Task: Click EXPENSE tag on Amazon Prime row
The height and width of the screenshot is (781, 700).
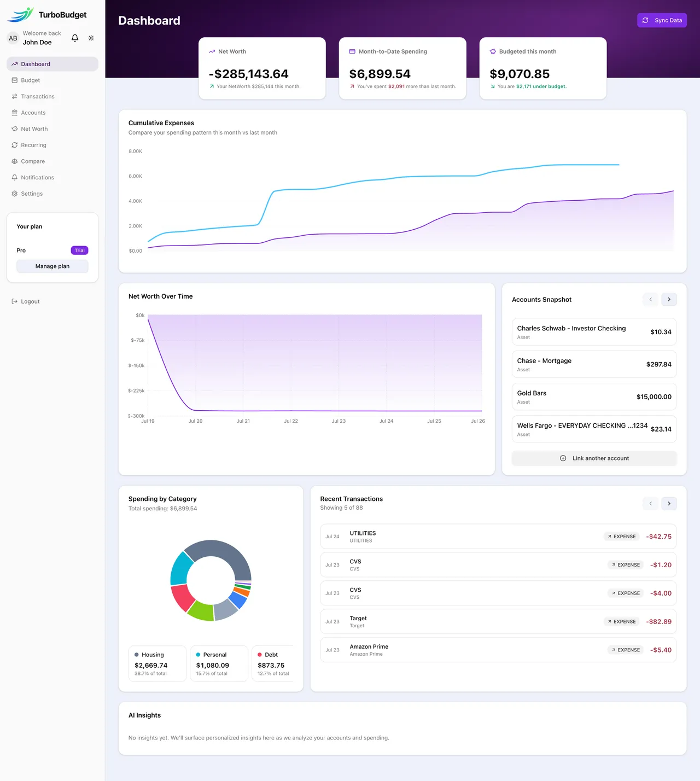Action: [x=626, y=650]
